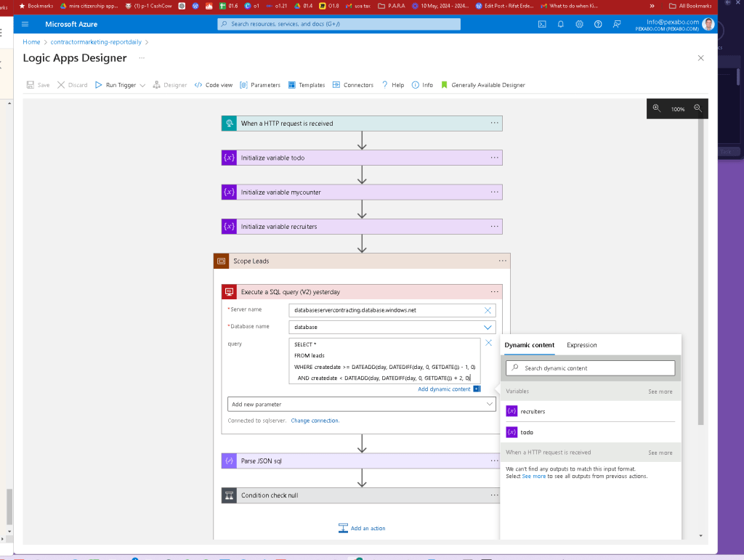See more under When a HTTP request is received
The height and width of the screenshot is (560, 744).
[x=660, y=453]
